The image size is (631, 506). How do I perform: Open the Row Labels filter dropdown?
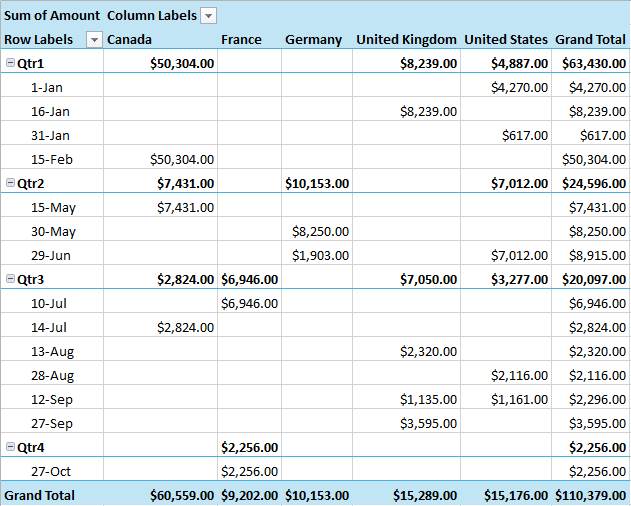[x=95, y=39]
